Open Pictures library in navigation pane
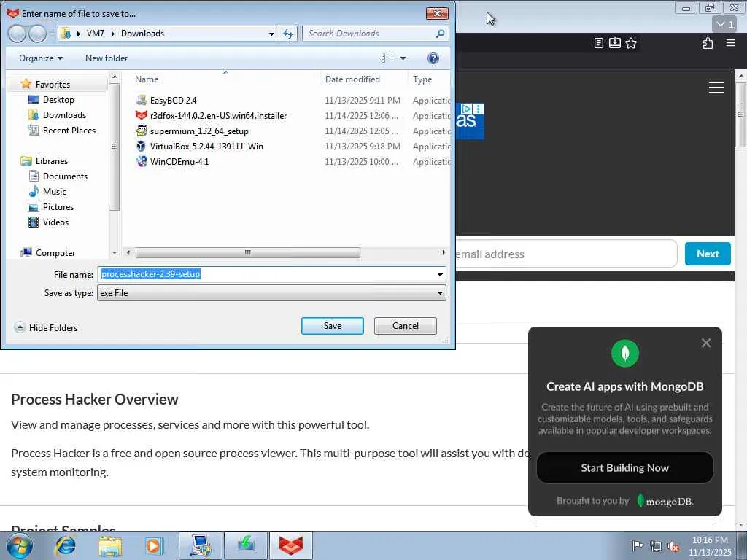This screenshot has width=747, height=560. click(x=58, y=206)
